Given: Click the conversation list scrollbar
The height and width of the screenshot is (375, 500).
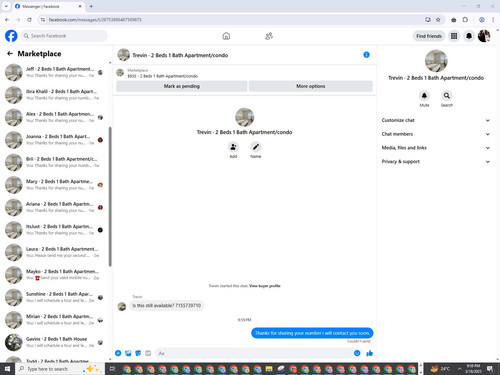Looking at the screenshot, I should pyautogui.click(x=110, y=197).
